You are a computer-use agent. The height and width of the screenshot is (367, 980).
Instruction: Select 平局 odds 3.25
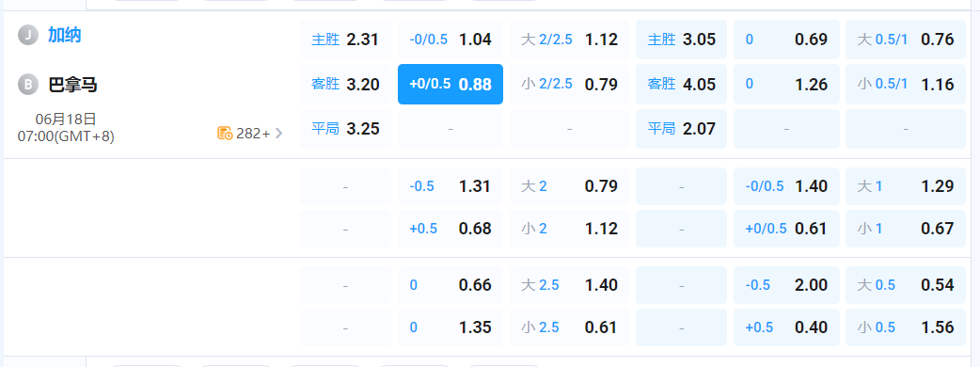click(345, 129)
